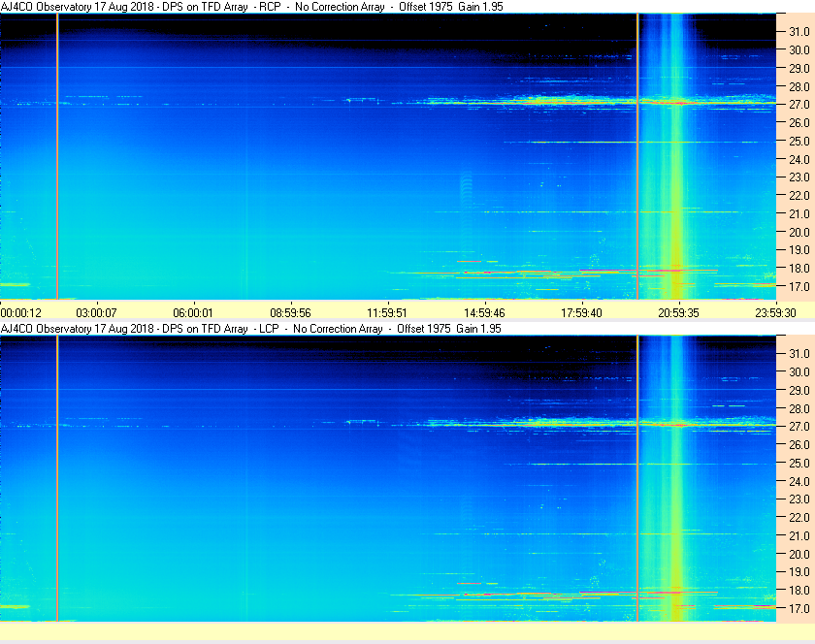
Task: Click 31.0 frequency label on LCP plot
Action: click(x=799, y=353)
